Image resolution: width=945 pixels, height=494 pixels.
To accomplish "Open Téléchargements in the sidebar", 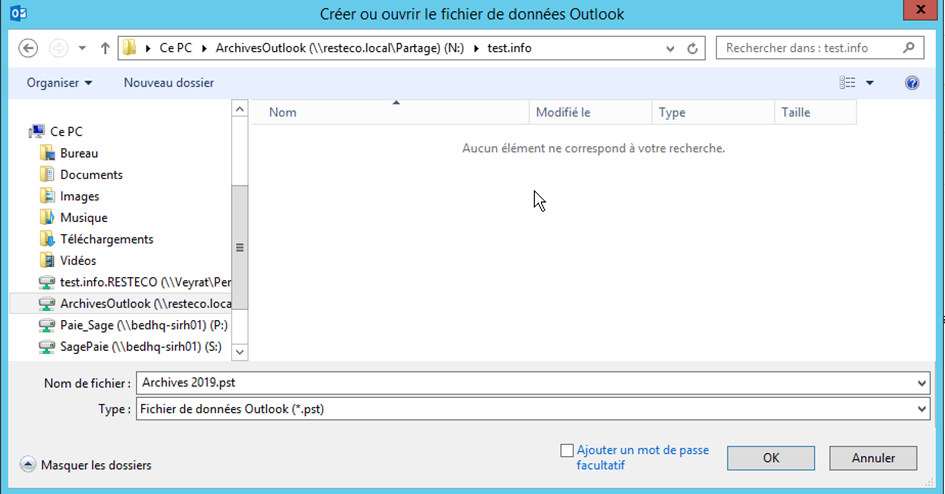I will pos(107,239).
